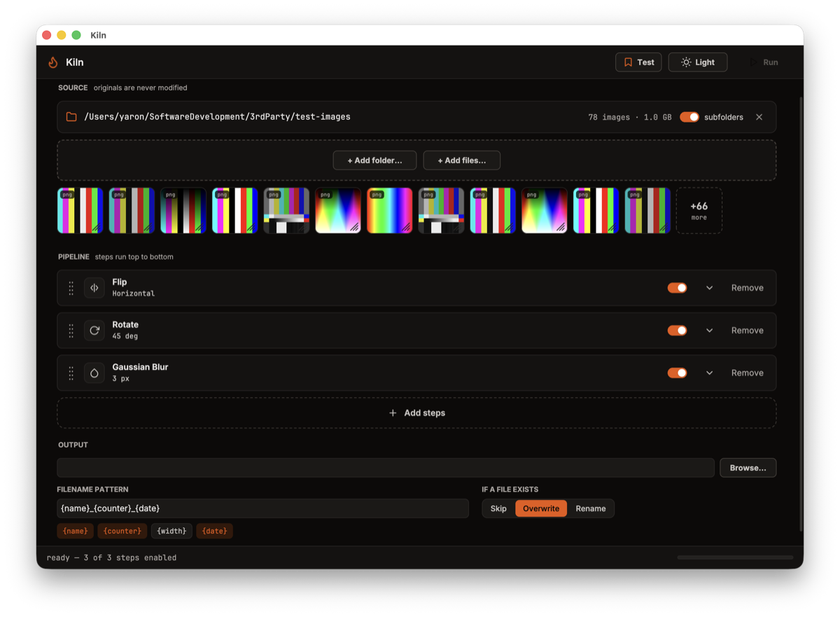Select Rename for existing files
The image size is (840, 617).
591,508
